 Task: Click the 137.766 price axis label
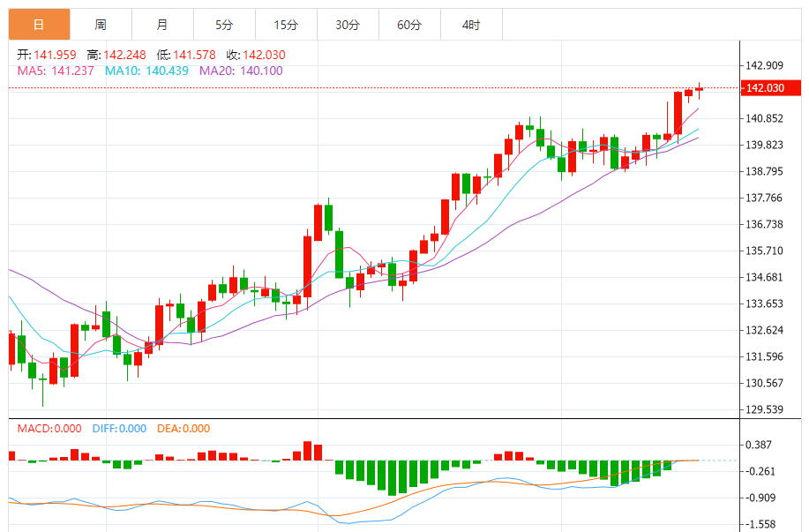tap(764, 198)
